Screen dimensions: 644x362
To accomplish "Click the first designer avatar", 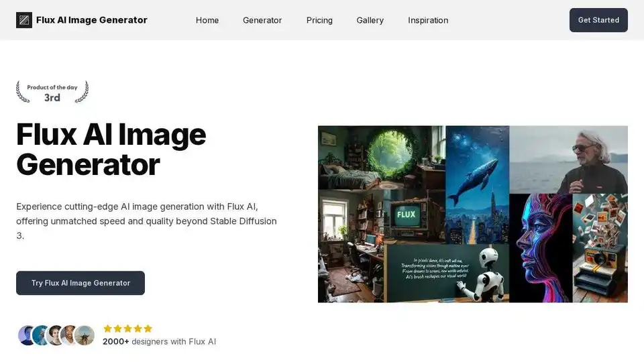I will [27, 335].
